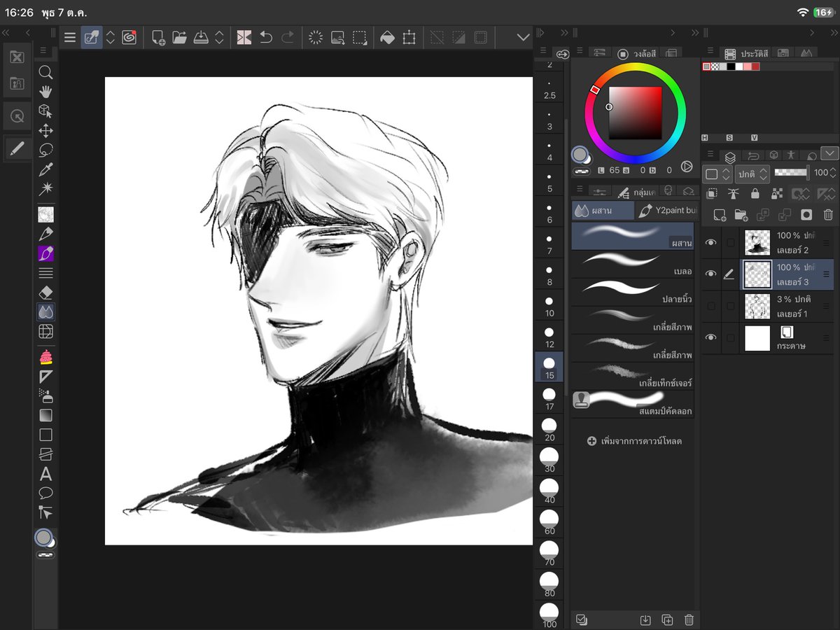Click เพิ่มจากการดาวน์โหลด to add sub tools
Image resolution: width=840 pixels, height=630 pixels.
635,441
